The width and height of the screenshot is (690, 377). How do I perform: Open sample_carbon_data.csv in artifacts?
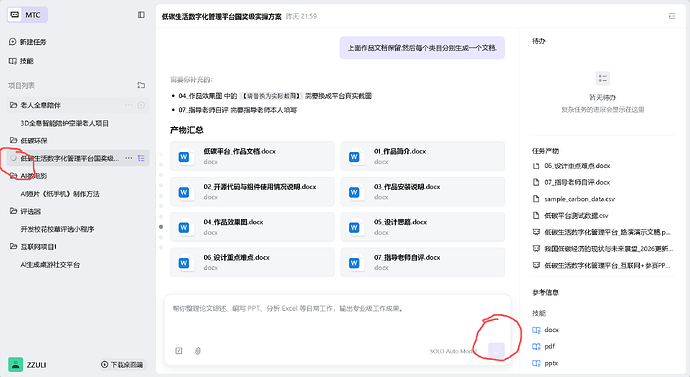579,199
